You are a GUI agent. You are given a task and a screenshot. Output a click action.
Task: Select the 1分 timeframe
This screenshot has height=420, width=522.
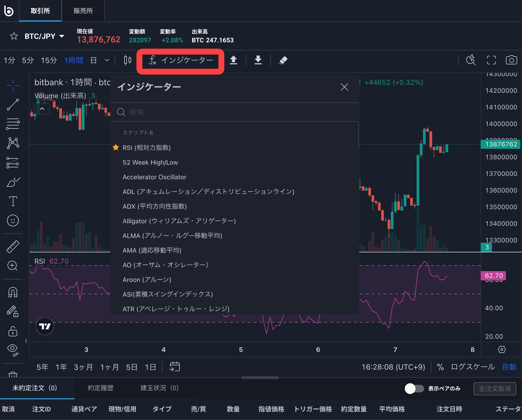(x=9, y=60)
